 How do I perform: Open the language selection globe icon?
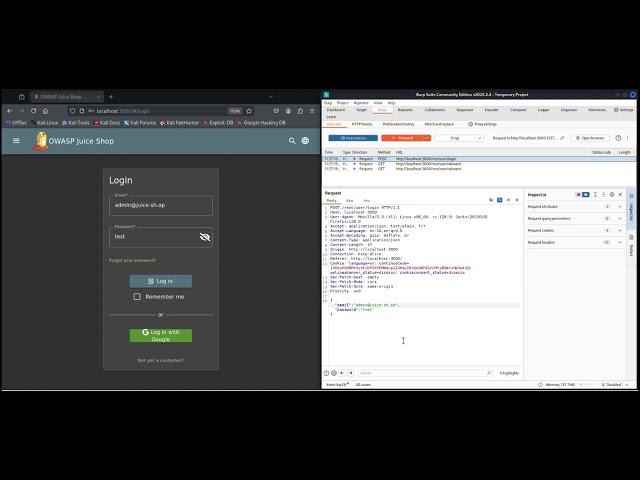pos(305,141)
